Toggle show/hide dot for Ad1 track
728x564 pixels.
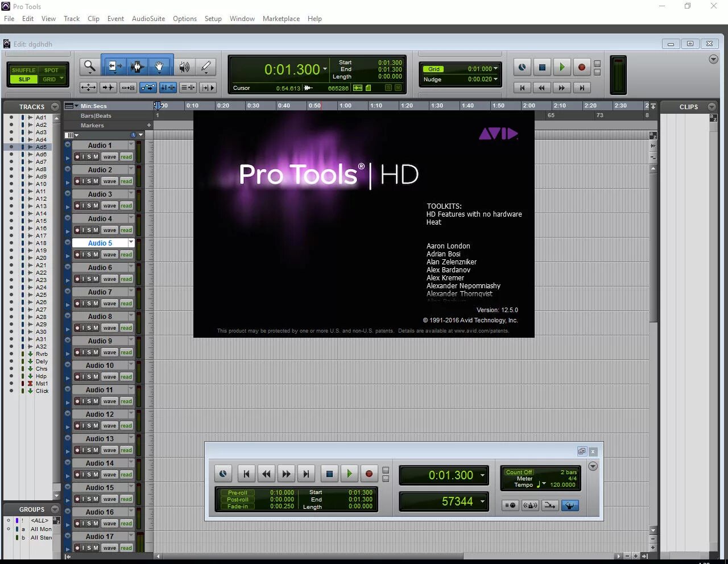click(x=11, y=117)
